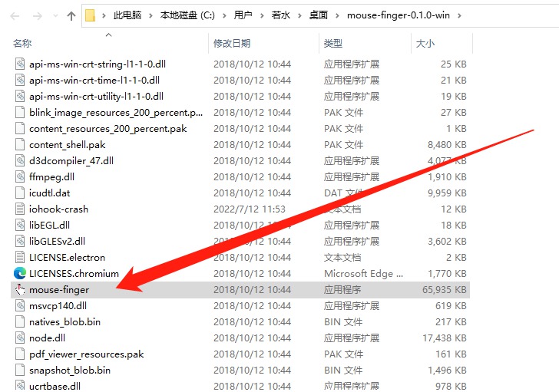
Task: Open recent locations dropdown arrow
Action: coord(55,16)
